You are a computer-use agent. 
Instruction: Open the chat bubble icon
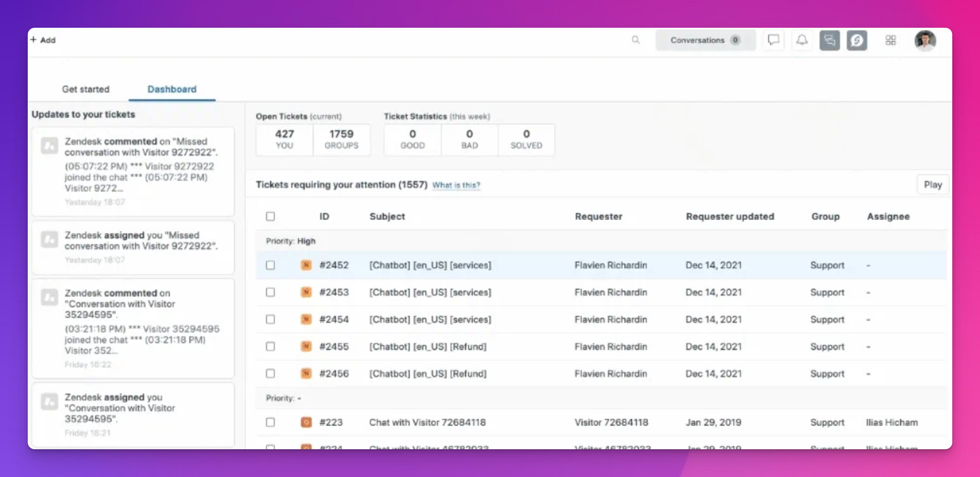[773, 40]
